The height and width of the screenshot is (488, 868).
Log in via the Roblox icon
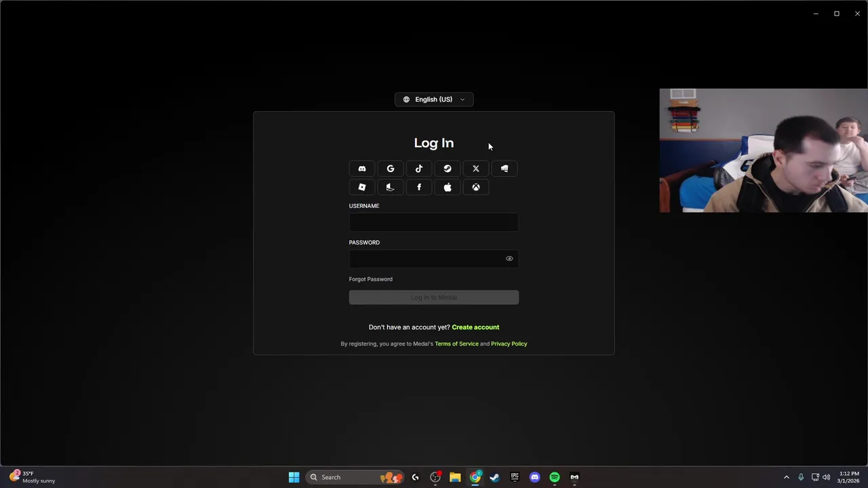(x=362, y=187)
